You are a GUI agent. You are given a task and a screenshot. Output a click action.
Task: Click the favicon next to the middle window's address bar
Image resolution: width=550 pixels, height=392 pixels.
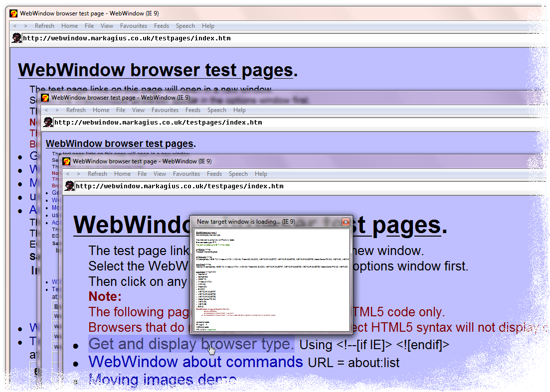48,122
